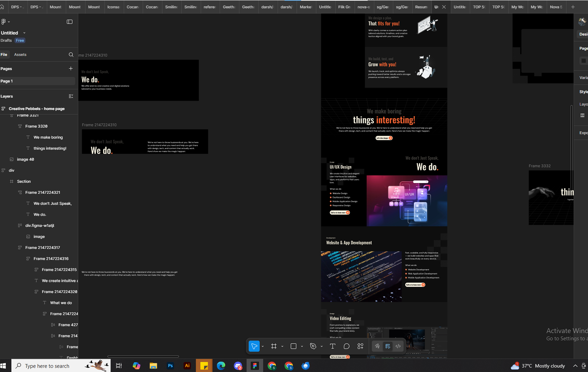588x372 pixels.
Task: Click the Windows search box
Action: [61, 366]
